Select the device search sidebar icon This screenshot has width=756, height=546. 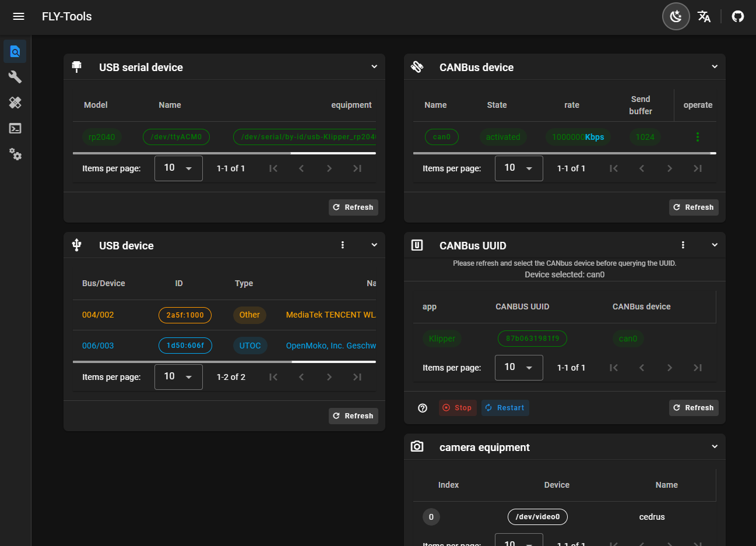click(15, 52)
